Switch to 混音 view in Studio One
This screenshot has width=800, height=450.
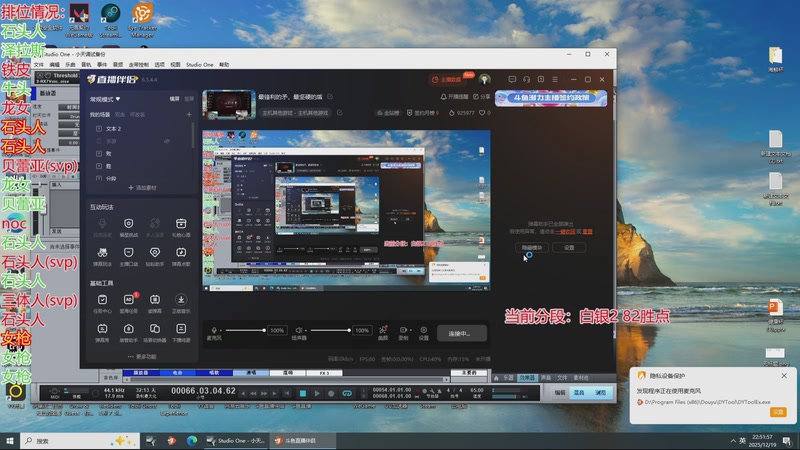pyautogui.click(x=579, y=393)
